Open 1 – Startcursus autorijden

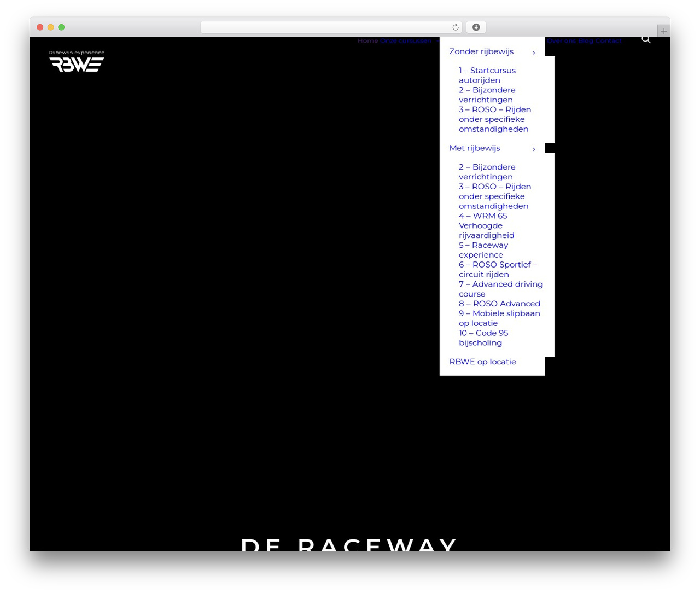[x=487, y=75]
